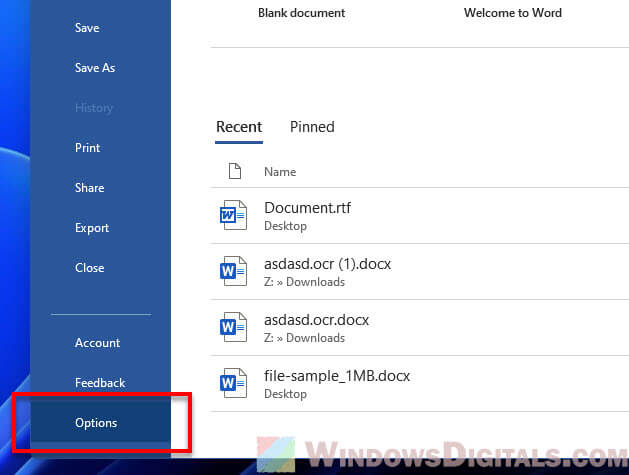Switch to the Recent tab
The width and height of the screenshot is (629, 475).
(x=239, y=127)
